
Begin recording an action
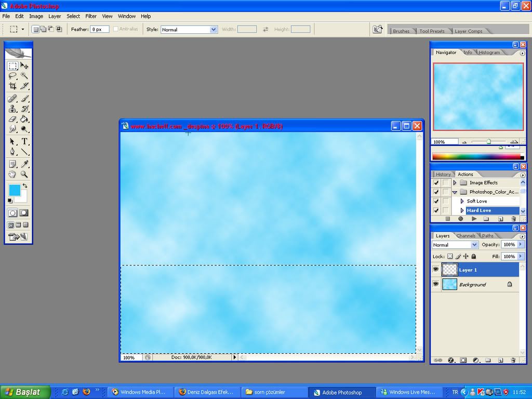(x=460, y=219)
